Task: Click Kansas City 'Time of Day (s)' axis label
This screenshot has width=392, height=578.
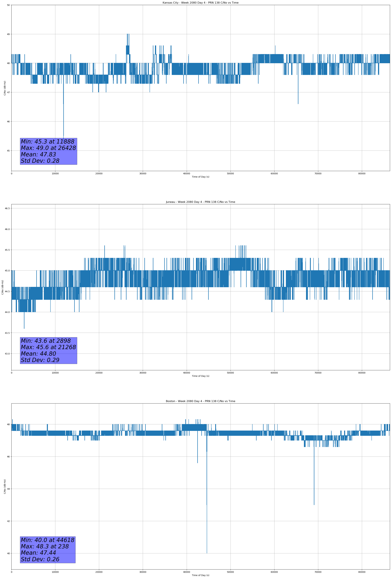Action: click(x=200, y=177)
